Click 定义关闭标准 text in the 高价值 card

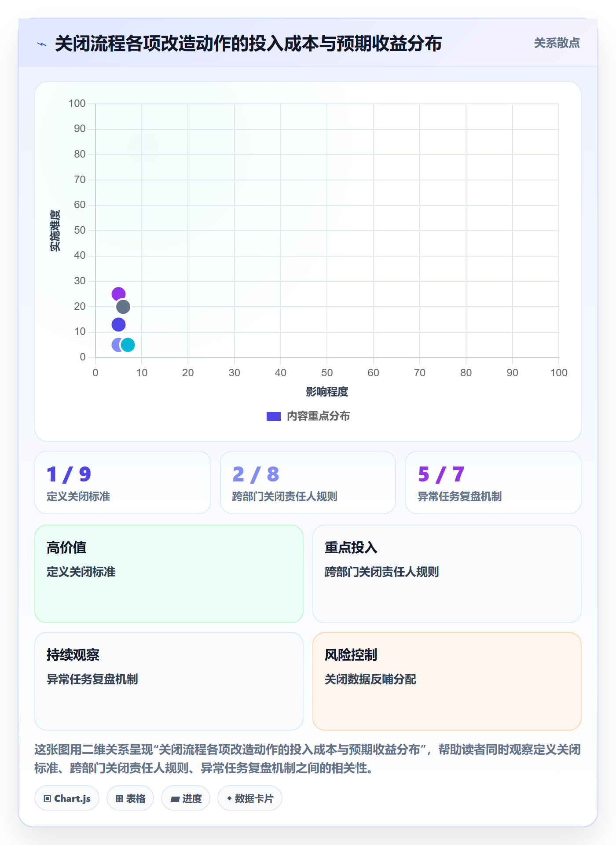coord(81,572)
